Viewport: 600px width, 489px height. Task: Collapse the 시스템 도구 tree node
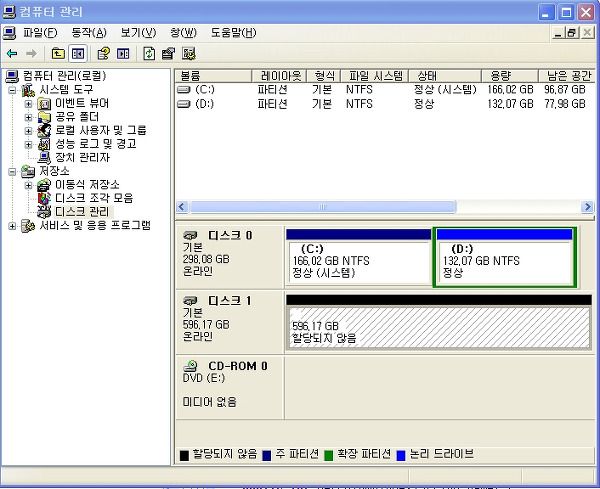click(x=13, y=90)
